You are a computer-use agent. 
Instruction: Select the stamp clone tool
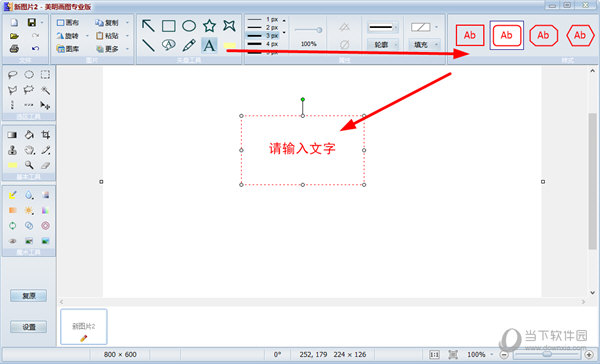pos(12,150)
